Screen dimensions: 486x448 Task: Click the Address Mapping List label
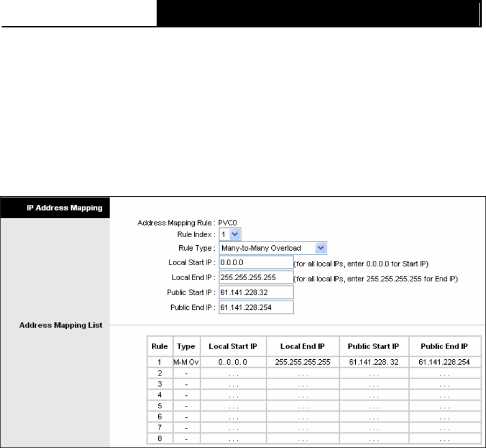[61, 325]
